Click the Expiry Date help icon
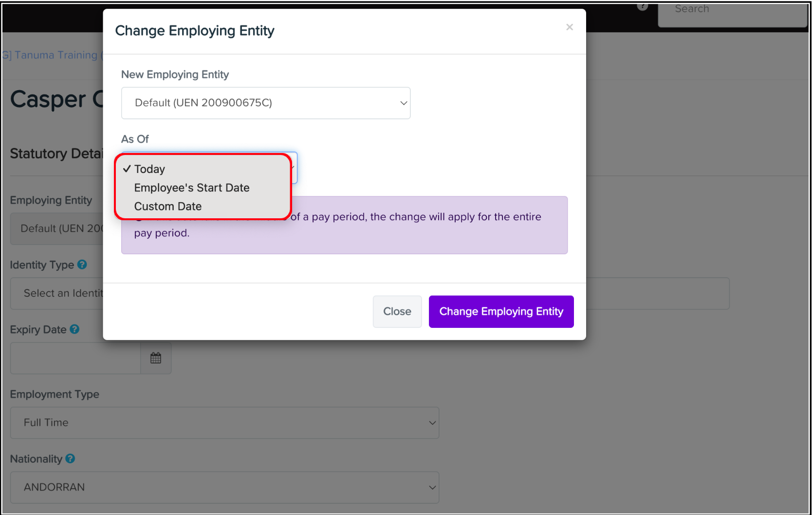This screenshot has width=812, height=515. pyautogui.click(x=74, y=329)
